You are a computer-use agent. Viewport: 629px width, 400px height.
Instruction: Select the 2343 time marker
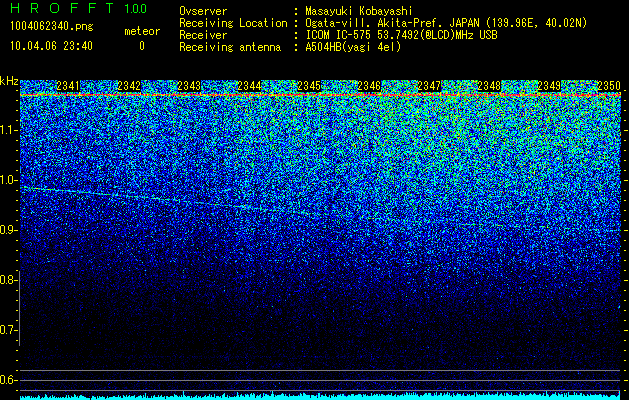click(x=189, y=85)
